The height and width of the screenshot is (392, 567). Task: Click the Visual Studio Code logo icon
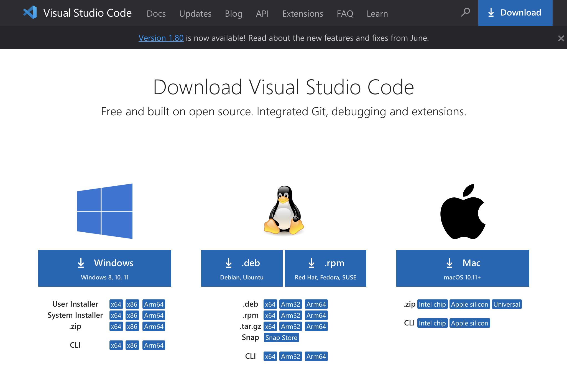(x=30, y=12)
